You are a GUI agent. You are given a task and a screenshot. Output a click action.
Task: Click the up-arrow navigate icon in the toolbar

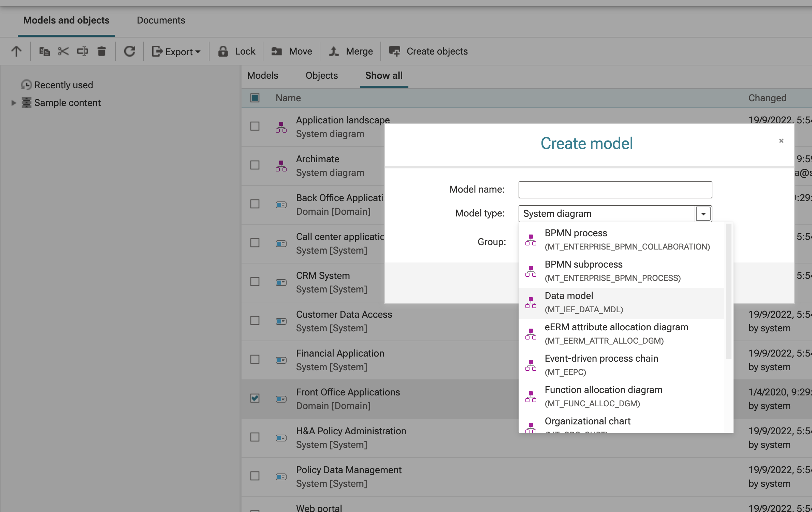click(x=16, y=51)
